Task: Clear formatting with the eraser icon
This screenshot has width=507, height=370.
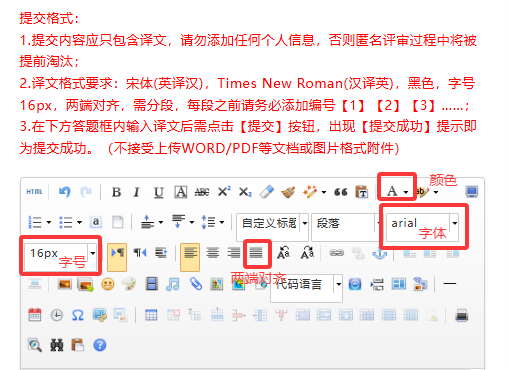Action: [x=267, y=192]
